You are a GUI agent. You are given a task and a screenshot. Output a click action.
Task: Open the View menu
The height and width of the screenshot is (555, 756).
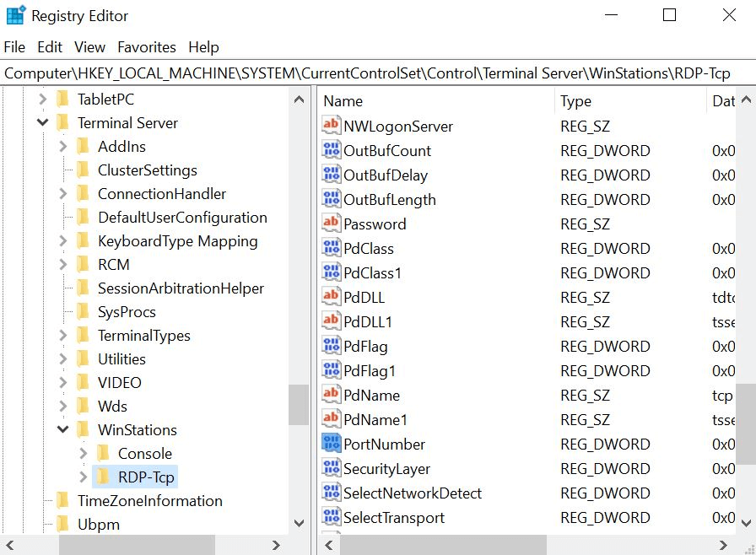pos(89,47)
